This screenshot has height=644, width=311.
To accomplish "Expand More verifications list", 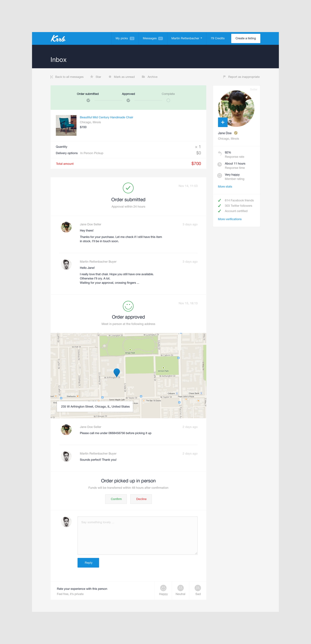I will pos(230,219).
